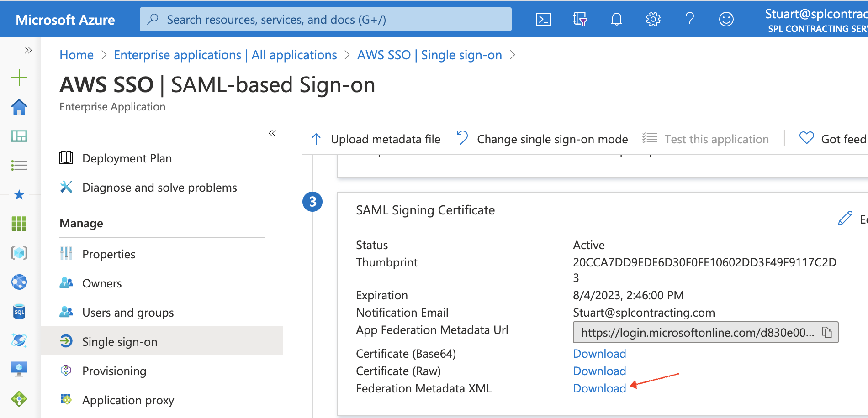Open Properties menu item
The width and height of the screenshot is (868, 418).
(162, 254)
